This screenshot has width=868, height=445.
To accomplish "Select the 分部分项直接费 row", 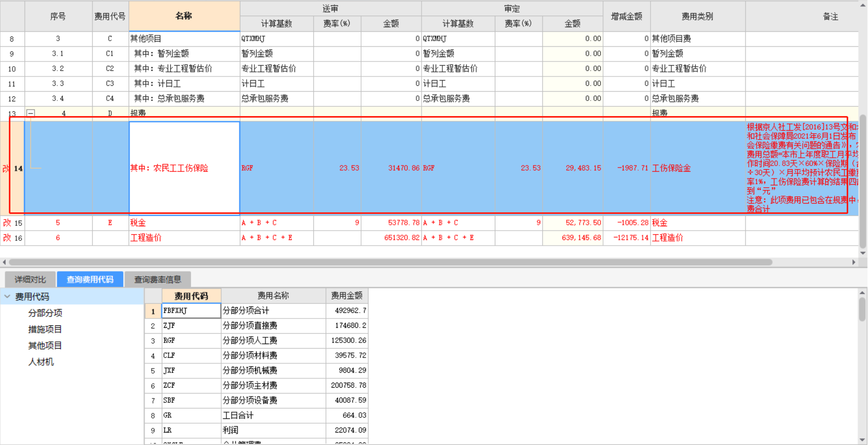I will (x=257, y=326).
